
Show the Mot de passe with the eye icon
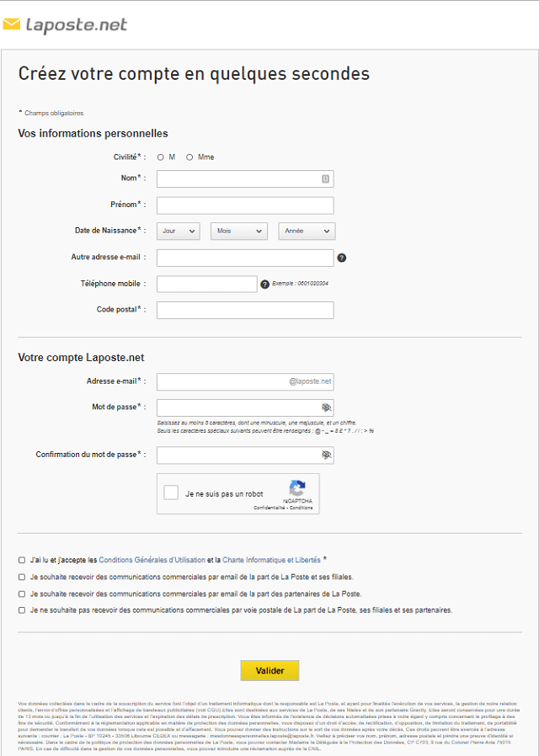point(326,407)
